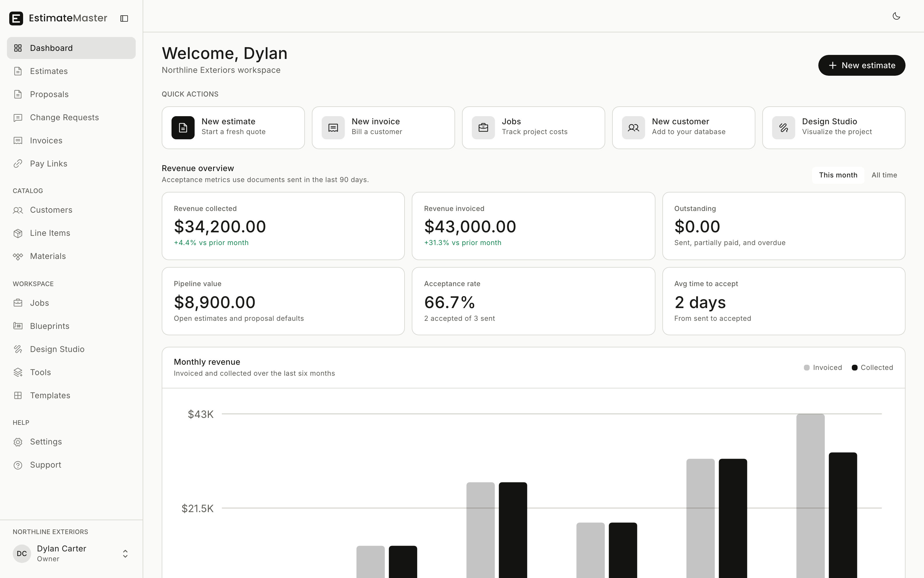Click the Materials diamonds icon

tap(18, 256)
